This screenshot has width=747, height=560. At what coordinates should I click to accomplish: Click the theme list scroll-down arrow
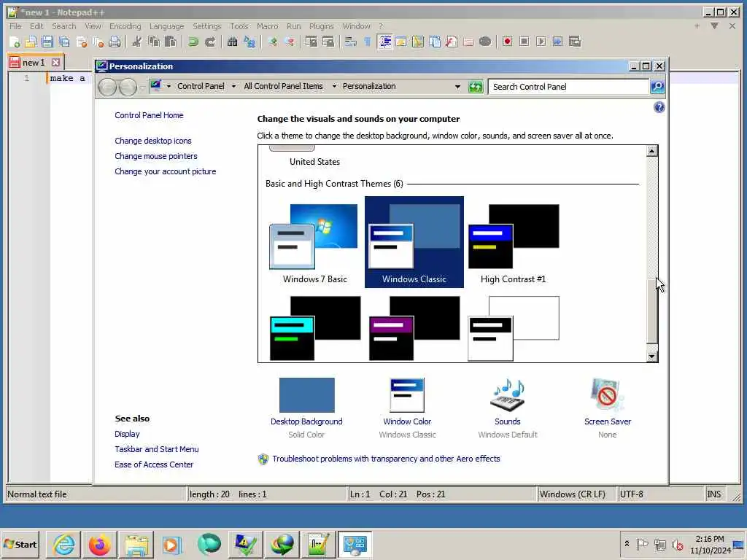(x=651, y=356)
